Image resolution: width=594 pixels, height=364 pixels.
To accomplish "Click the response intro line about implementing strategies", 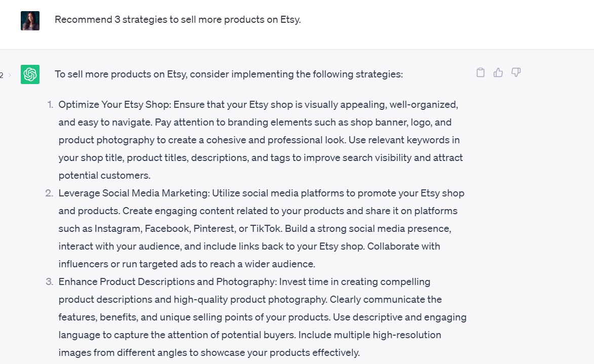I will 228,74.
